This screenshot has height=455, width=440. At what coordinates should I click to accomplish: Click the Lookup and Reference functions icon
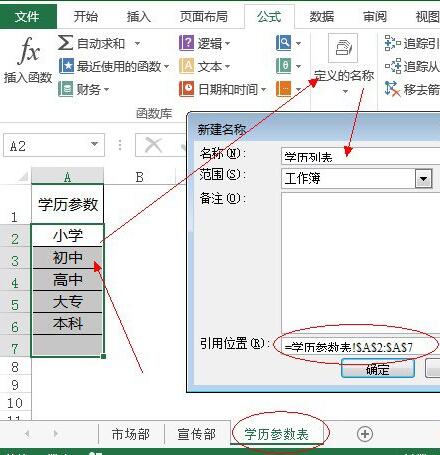(283, 43)
